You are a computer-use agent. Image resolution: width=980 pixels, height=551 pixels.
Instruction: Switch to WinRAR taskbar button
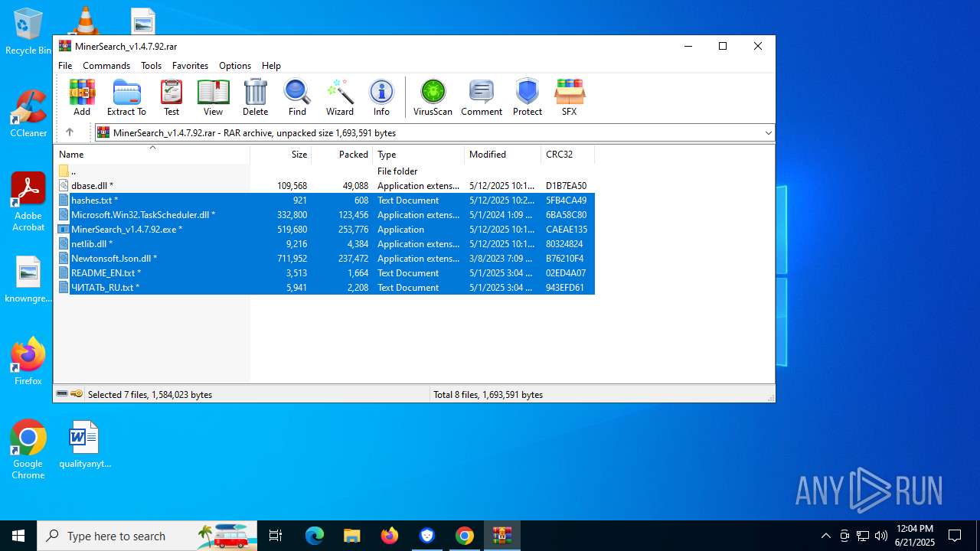502,536
